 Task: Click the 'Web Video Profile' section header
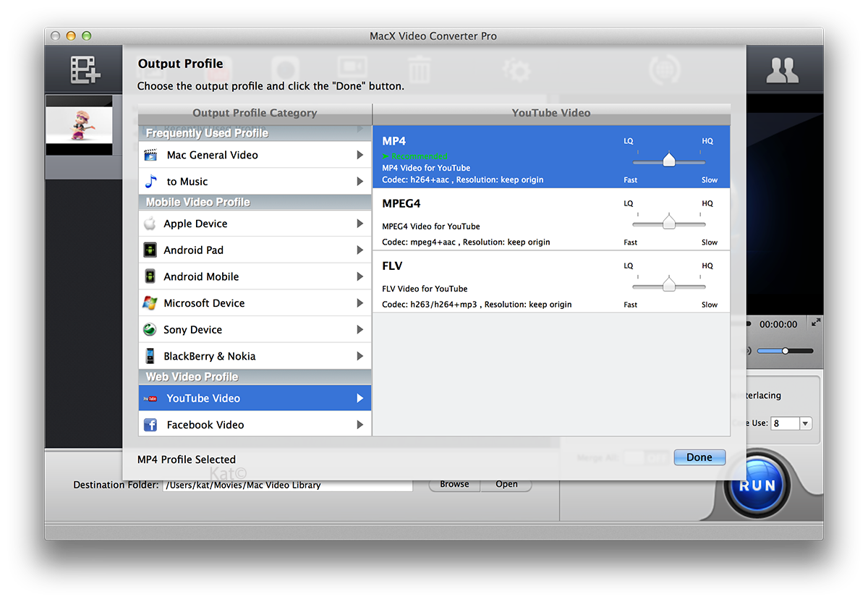tap(255, 376)
